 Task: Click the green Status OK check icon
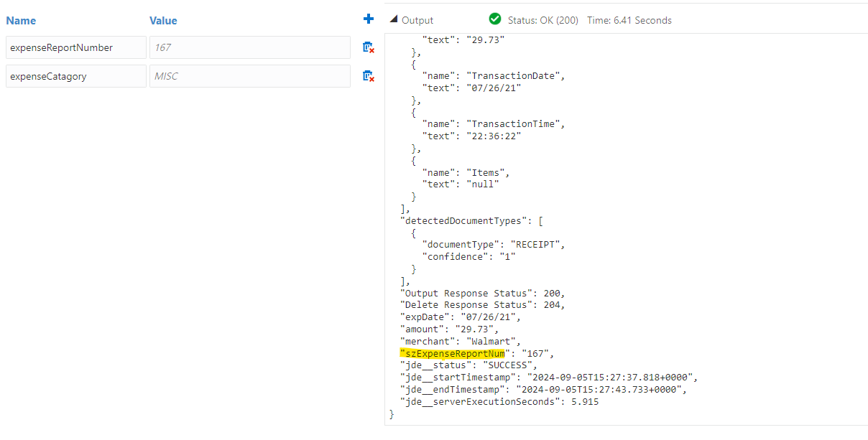pos(494,19)
